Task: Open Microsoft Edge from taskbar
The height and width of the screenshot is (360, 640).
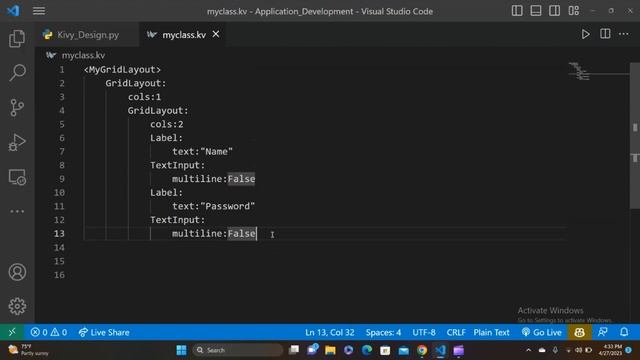Action: click(367, 350)
